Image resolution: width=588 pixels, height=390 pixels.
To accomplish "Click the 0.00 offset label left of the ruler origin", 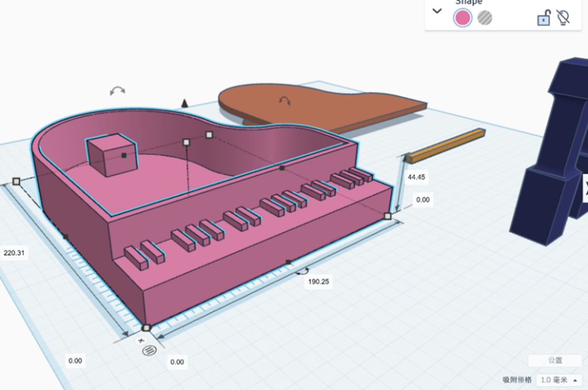I will coord(75,361).
